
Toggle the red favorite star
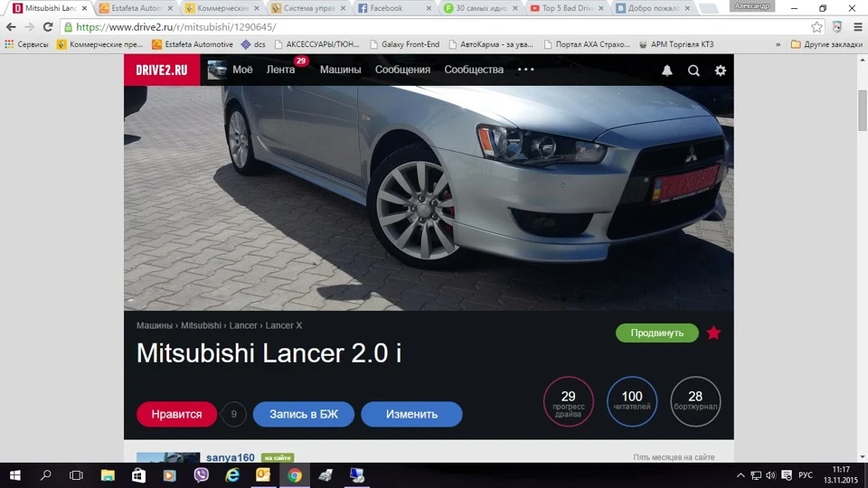pyautogui.click(x=713, y=333)
